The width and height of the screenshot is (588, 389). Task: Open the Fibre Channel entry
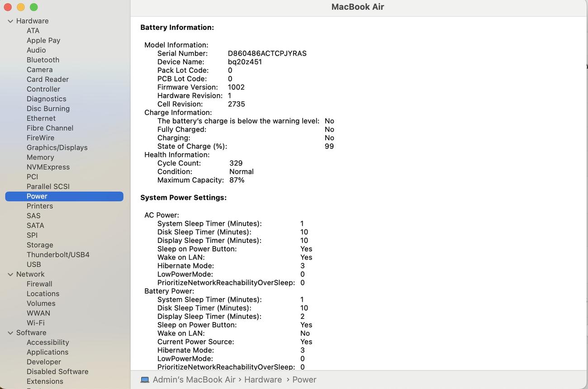pyautogui.click(x=50, y=128)
